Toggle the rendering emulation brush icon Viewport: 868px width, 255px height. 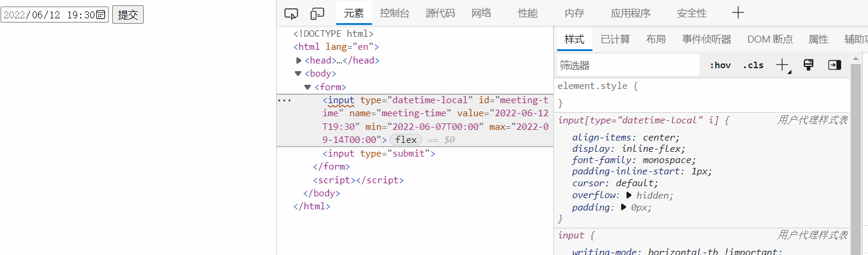(808, 65)
